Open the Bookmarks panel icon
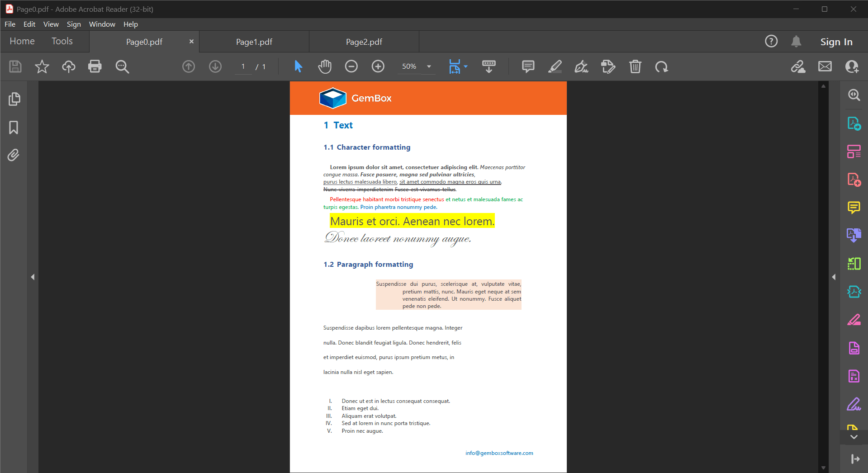Viewport: 868px width, 473px height. tap(14, 128)
